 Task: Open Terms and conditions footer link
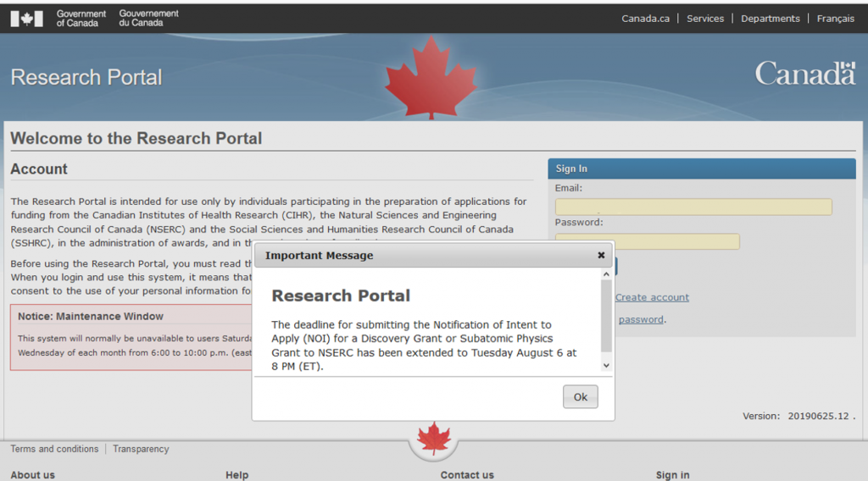click(54, 449)
